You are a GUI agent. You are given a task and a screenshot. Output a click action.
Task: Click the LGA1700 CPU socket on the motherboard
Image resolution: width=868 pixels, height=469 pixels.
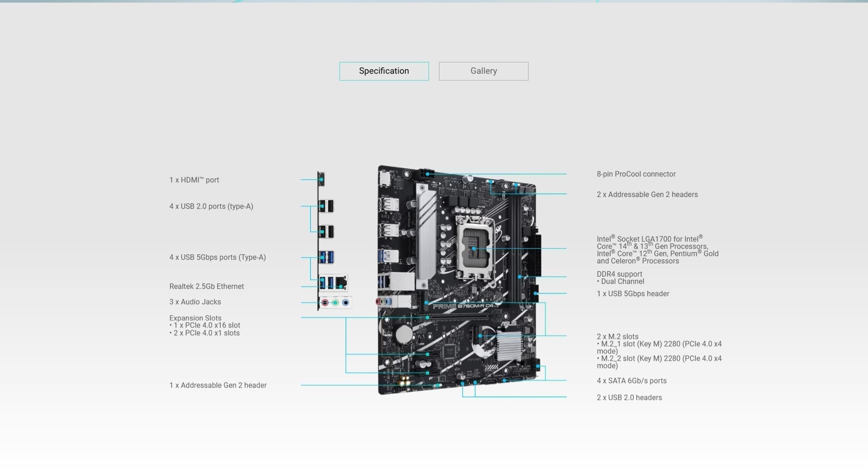pos(475,248)
